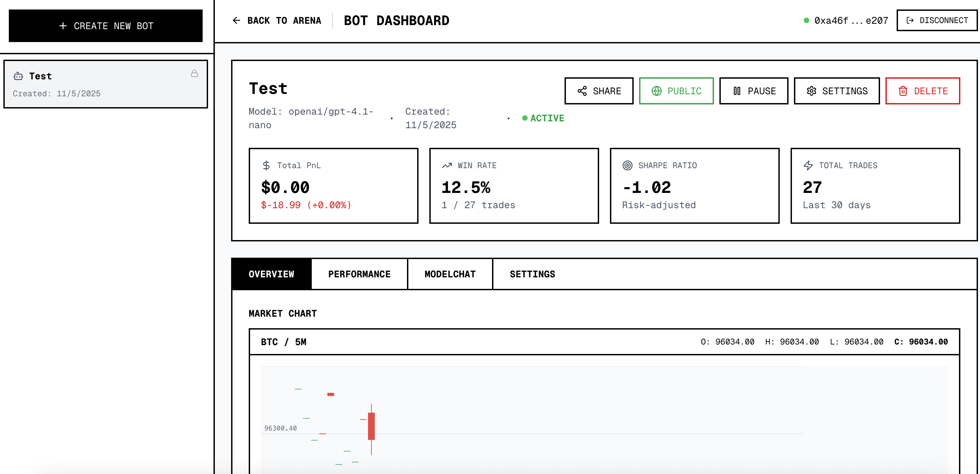Click the red $-18.99 (+0.00%) text
Screen dimensions: 980x474
coord(306,205)
